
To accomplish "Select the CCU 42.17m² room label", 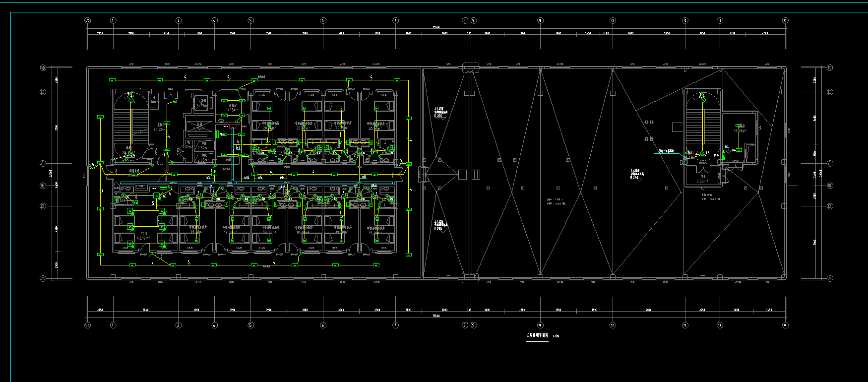I will (x=144, y=236).
